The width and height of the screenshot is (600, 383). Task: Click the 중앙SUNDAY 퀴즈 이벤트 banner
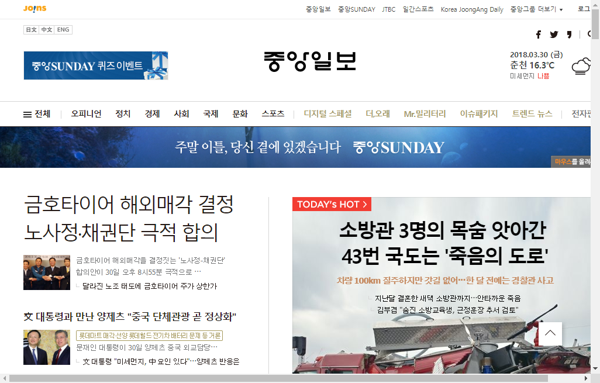(x=96, y=65)
